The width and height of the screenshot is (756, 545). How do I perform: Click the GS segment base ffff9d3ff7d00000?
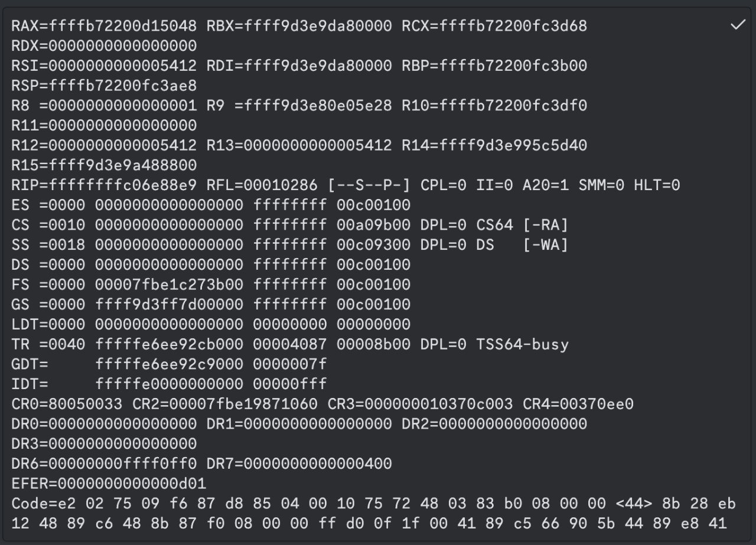(169, 305)
